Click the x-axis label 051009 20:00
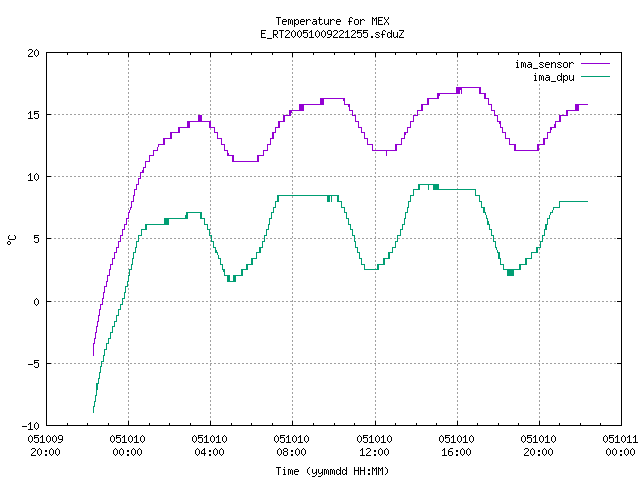 [46, 446]
